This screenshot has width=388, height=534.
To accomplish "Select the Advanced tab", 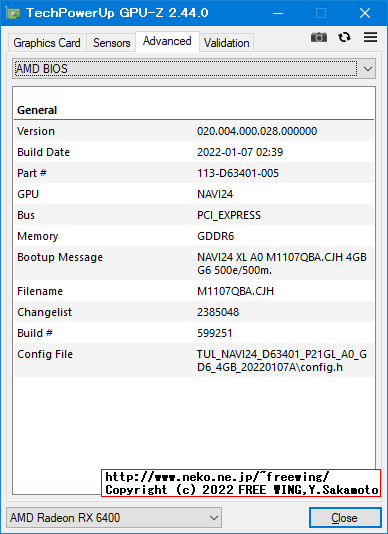I will [x=167, y=41].
